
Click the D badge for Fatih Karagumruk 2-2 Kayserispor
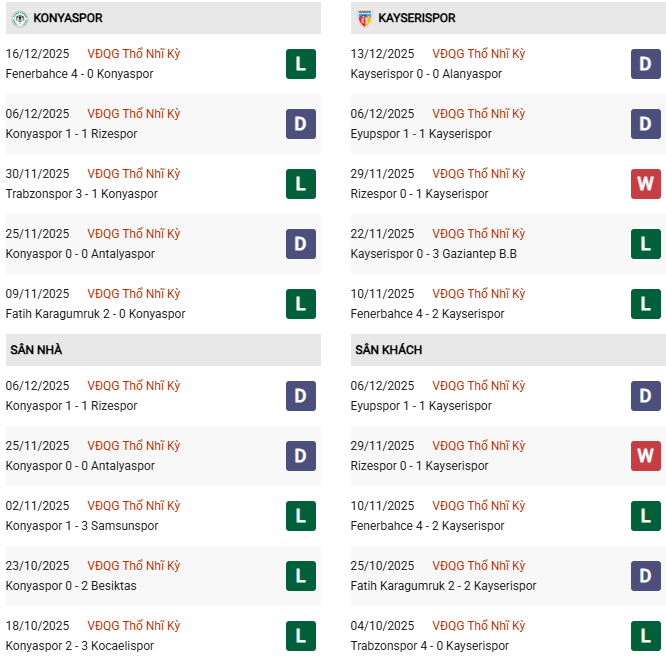(645, 576)
